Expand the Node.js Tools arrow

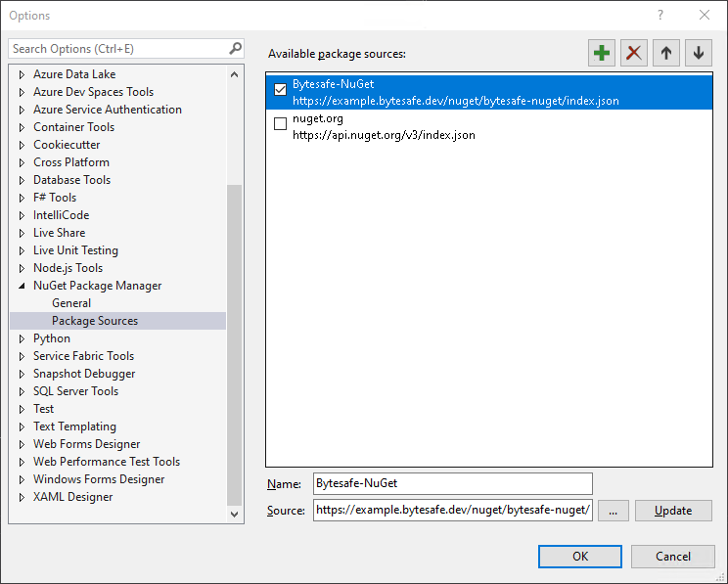(x=22, y=268)
